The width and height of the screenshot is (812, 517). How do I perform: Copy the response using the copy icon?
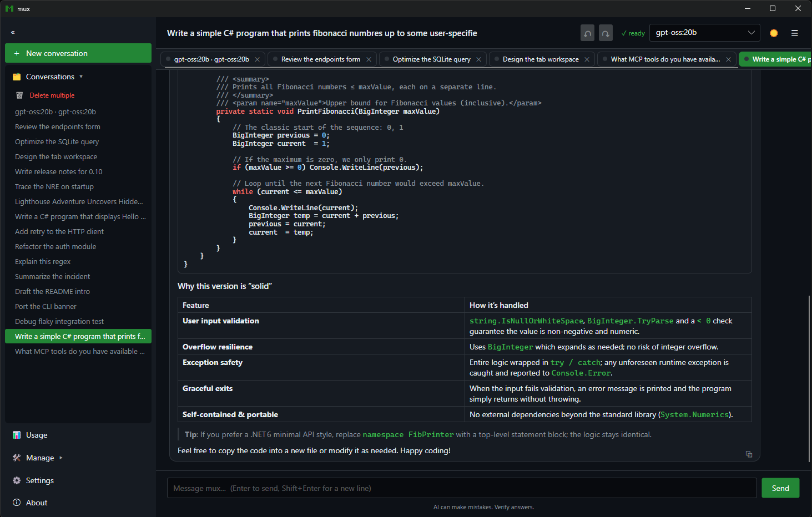click(x=749, y=454)
